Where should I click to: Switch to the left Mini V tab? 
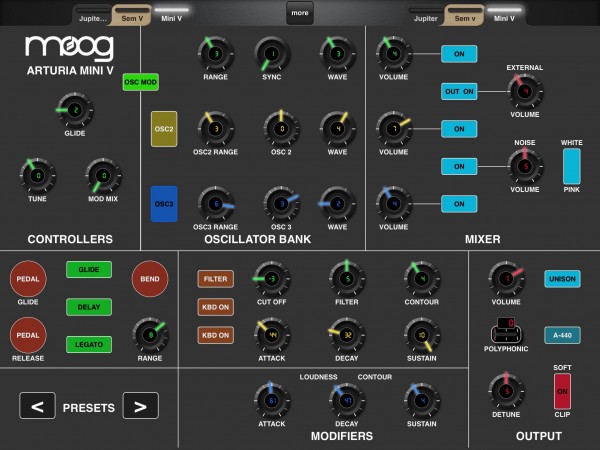(171, 16)
